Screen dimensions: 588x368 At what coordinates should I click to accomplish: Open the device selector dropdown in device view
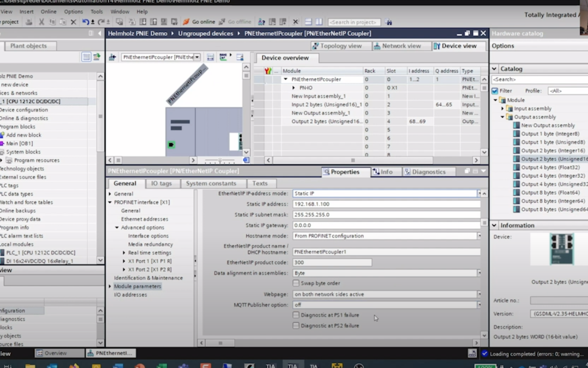(197, 57)
